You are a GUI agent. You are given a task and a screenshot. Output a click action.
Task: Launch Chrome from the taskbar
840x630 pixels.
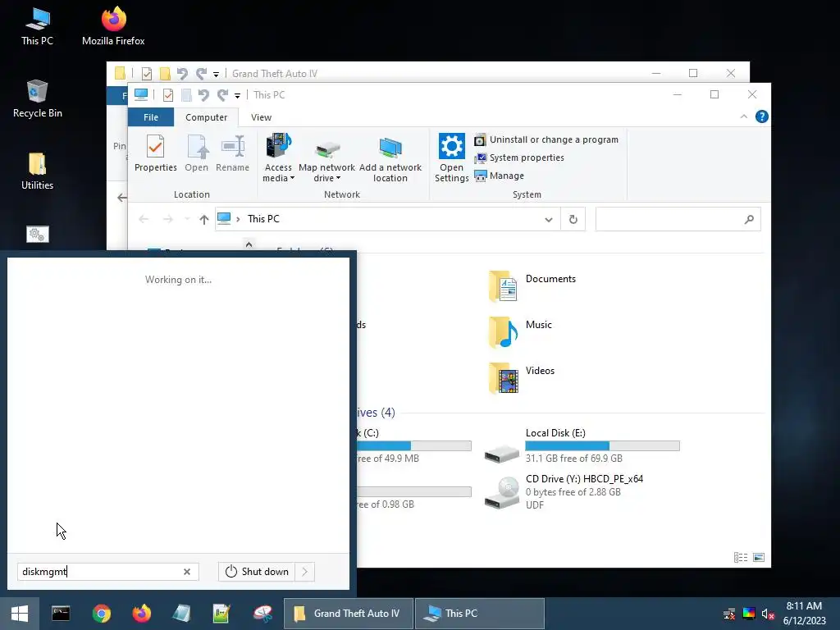(x=101, y=614)
